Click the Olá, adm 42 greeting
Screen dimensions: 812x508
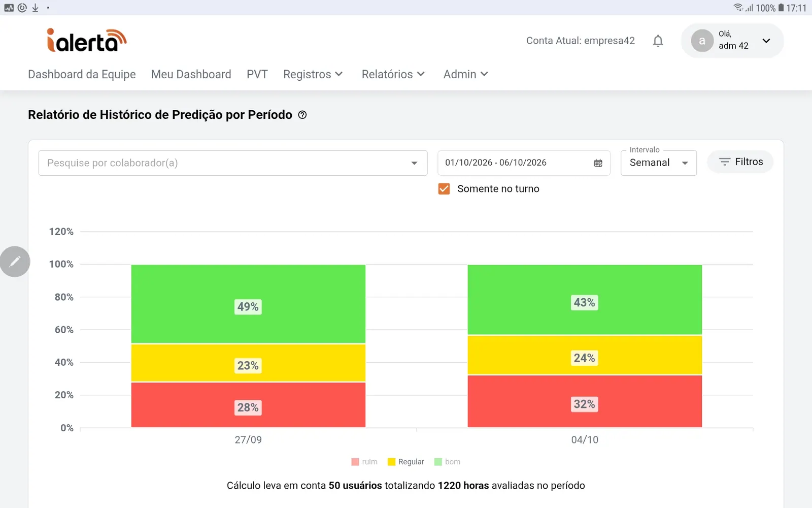tap(733, 40)
